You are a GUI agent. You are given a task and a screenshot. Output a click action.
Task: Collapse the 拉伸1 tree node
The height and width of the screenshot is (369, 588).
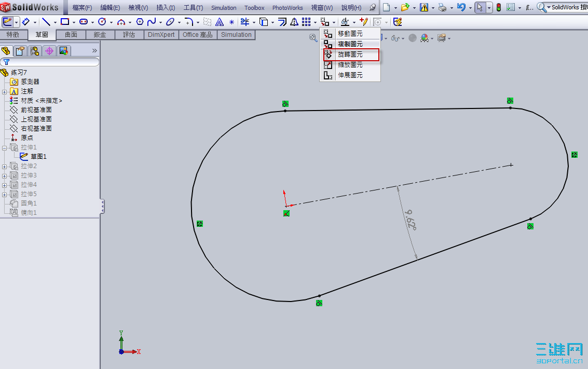pos(4,148)
